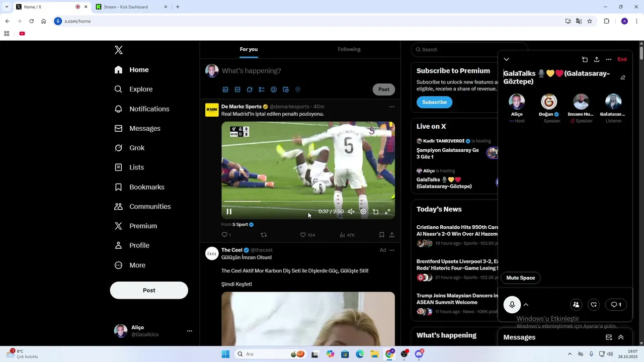Pause the Real Madrid video

(x=229, y=212)
